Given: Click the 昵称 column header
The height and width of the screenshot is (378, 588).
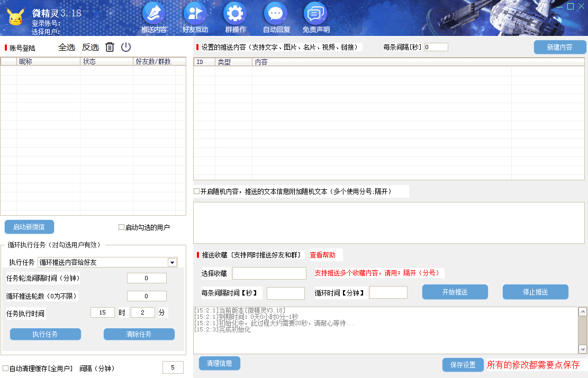Looking at the screenshot, I should 48,61.
